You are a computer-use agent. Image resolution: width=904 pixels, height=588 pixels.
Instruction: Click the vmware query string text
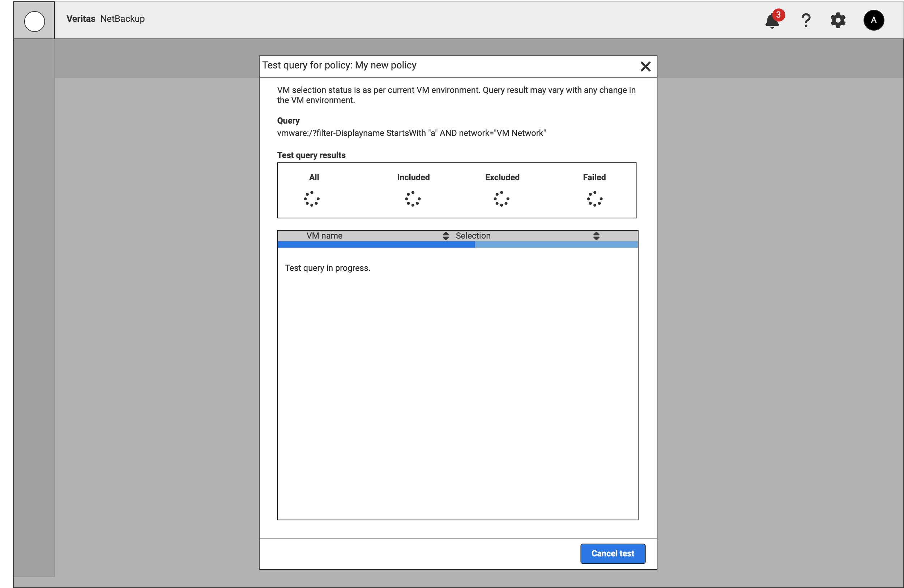click(x=411, y=133)
